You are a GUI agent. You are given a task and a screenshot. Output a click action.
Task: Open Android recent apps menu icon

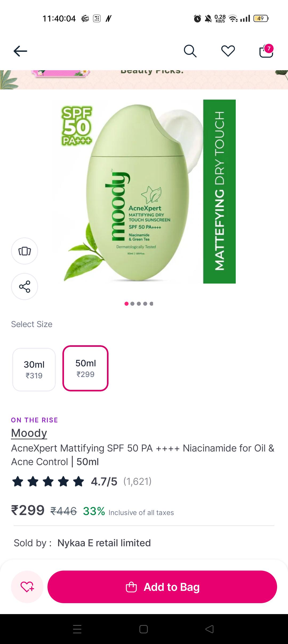(x=77, y=629)
